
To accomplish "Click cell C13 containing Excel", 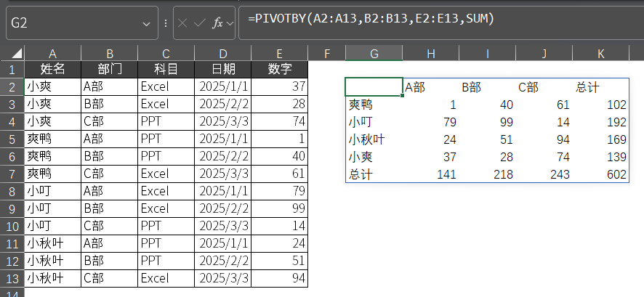I will coord(166,279).
